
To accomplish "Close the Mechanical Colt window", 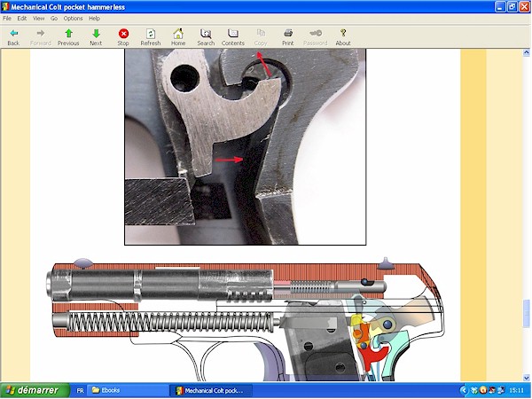I will [x=524, y=7].
